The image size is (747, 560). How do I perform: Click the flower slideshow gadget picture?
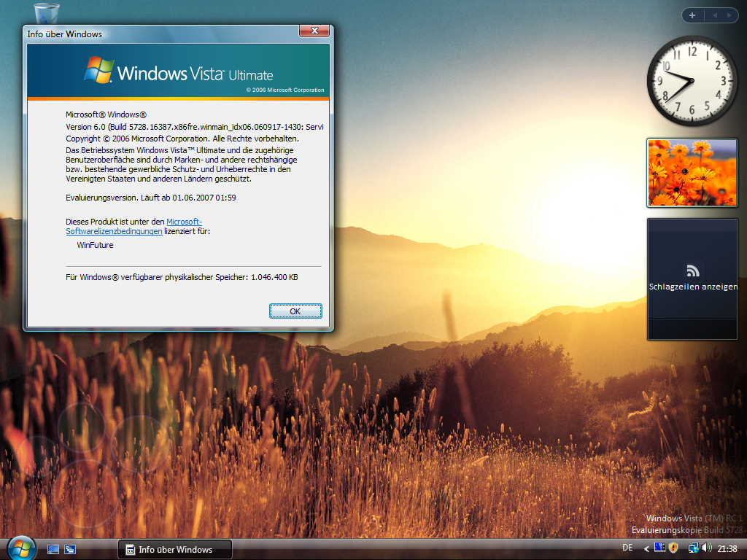coord(692,173)
